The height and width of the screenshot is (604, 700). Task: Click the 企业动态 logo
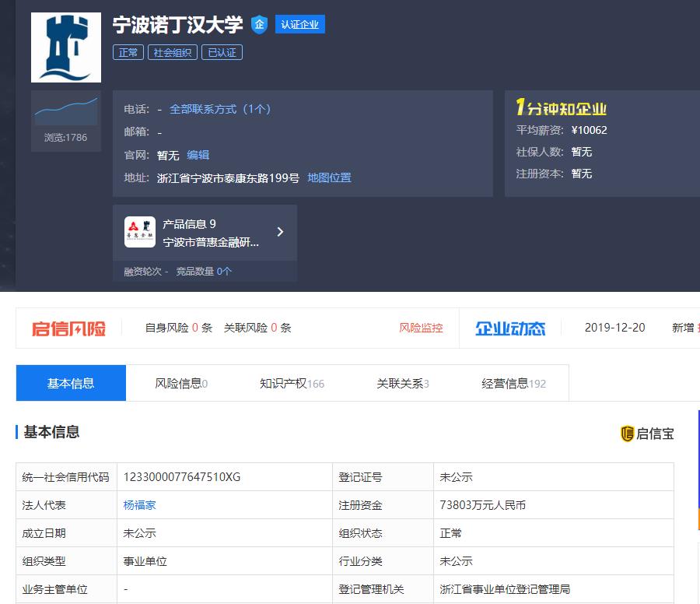click(510, 328)
